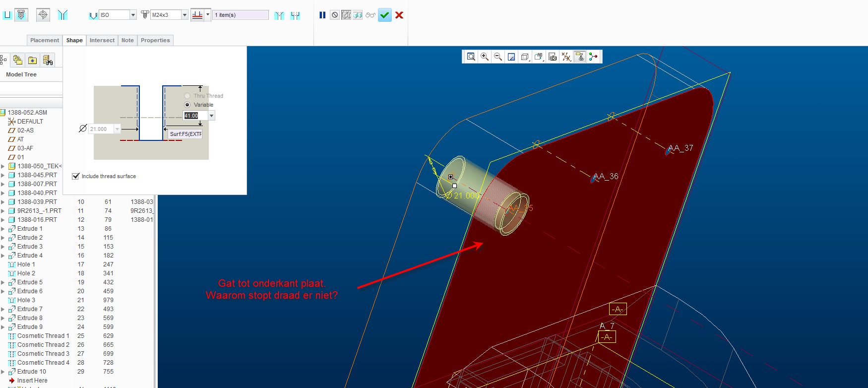868x388 pixels.
Task: Select the Variable thread depth radio
Action: pos(187,105)
